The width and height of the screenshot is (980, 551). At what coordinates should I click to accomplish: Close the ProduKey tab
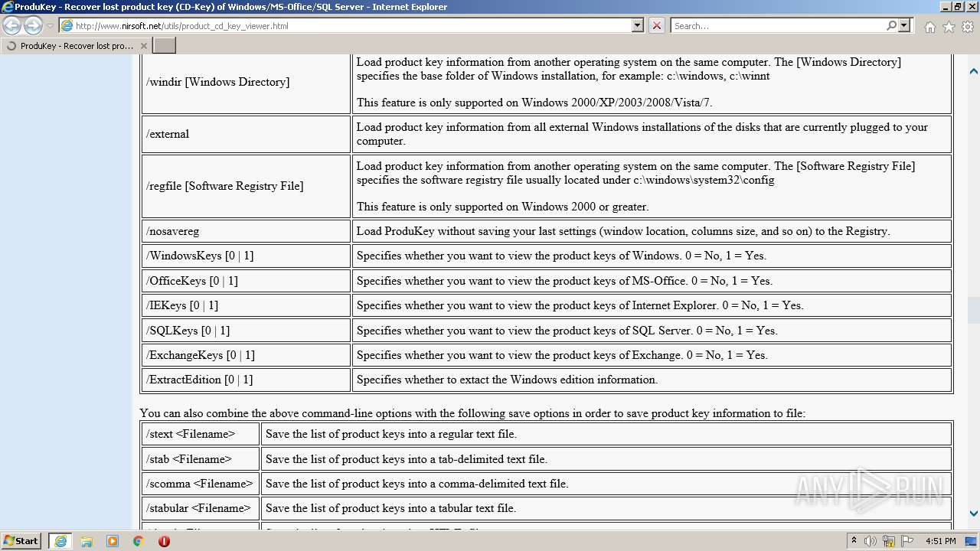tap(143, 46)
